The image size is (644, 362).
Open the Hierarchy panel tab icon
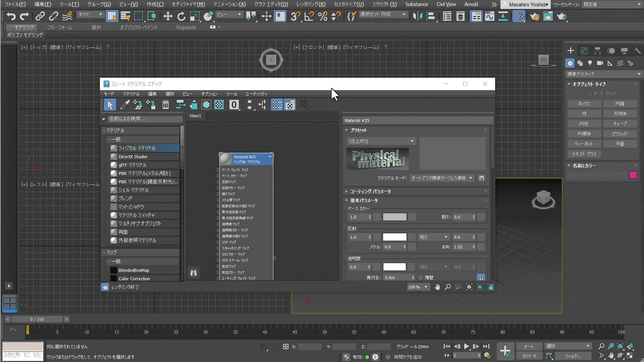[x=597, y=51]
